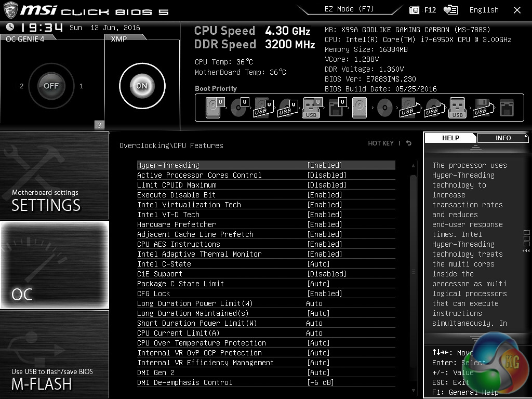This screenshot has height=399, width=532.
Task: Open the SETTINGS motherboard section
Action: click(55, 176)
